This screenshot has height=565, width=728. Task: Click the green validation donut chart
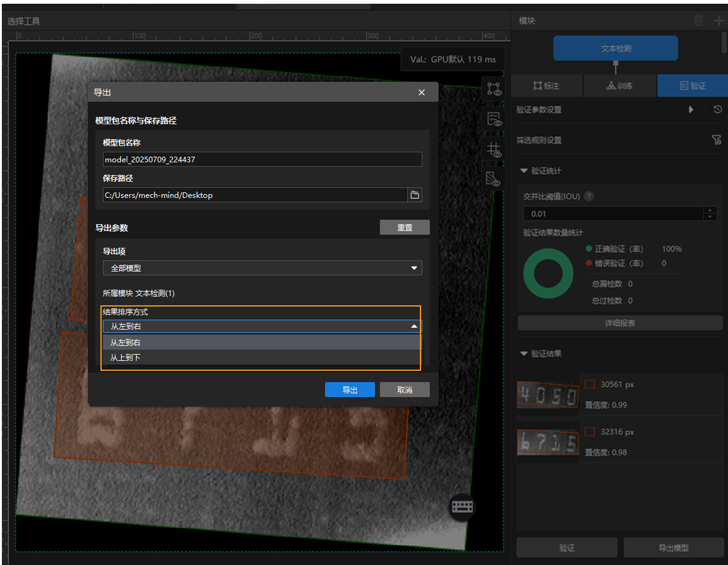coord(548,273)
